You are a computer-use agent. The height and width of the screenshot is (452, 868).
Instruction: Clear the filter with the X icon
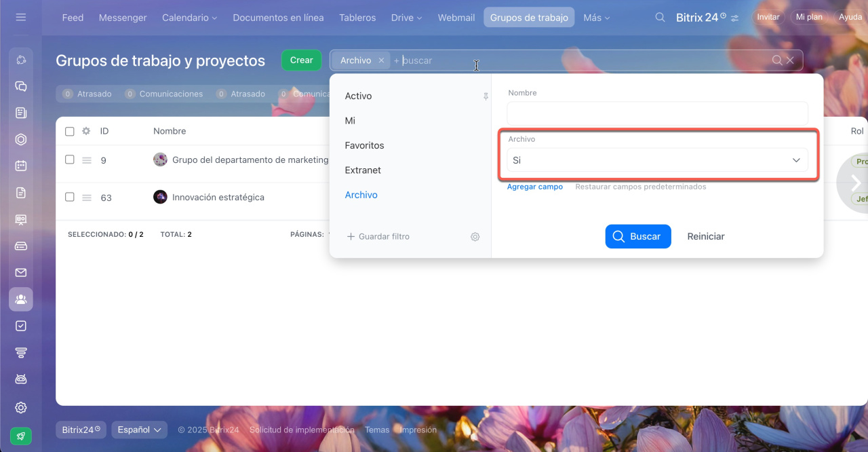[x=790, y=60]
